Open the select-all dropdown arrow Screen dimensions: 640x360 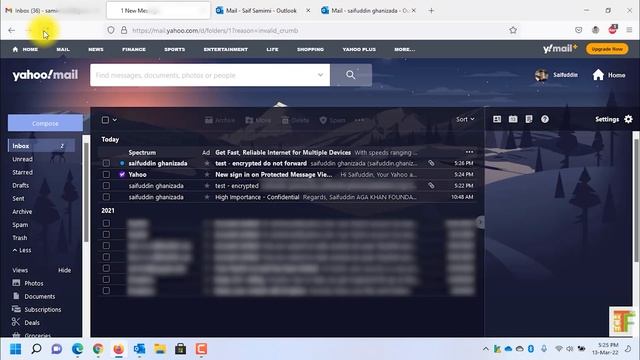[x=115, y=120]
